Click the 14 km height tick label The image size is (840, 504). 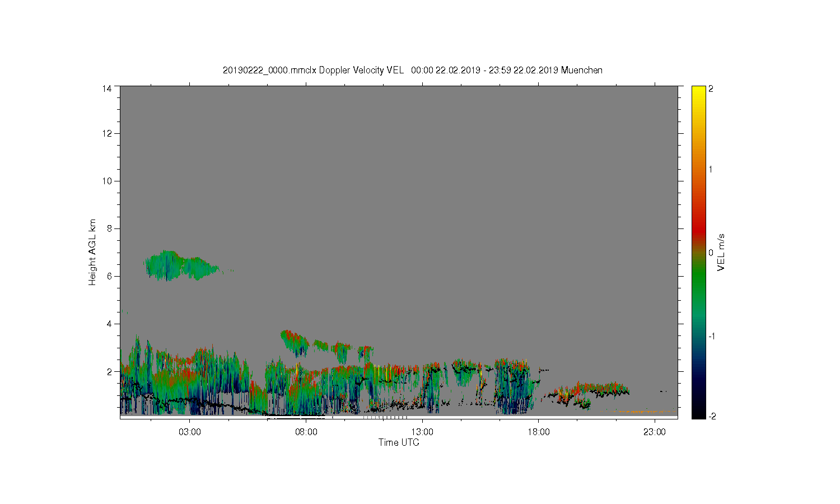pos(106,88)
